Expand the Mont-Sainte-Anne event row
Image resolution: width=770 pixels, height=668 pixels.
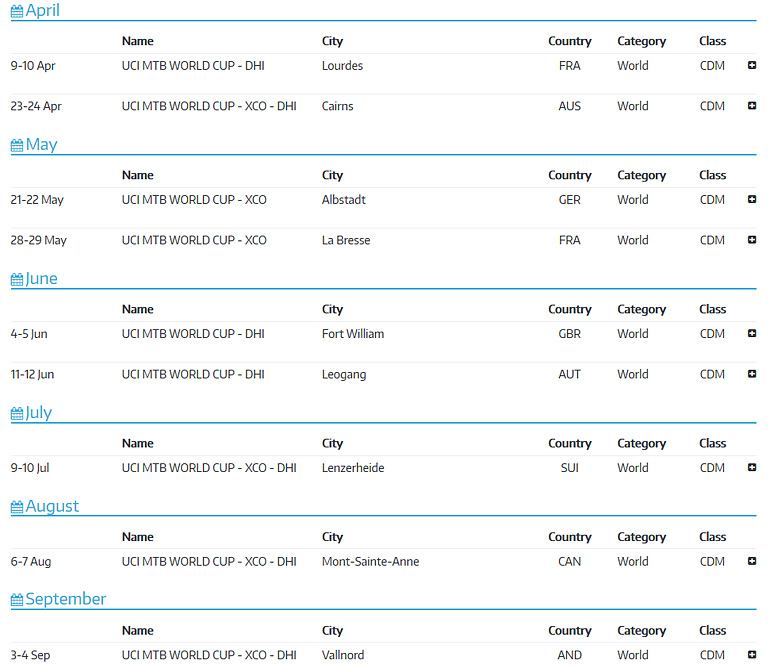(x=751, y=561)
